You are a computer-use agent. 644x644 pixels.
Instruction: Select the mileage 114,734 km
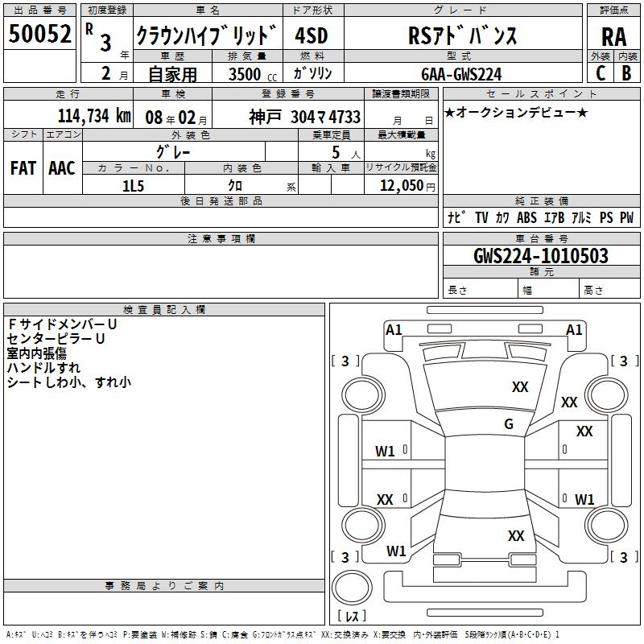click(x=94, y=116)
